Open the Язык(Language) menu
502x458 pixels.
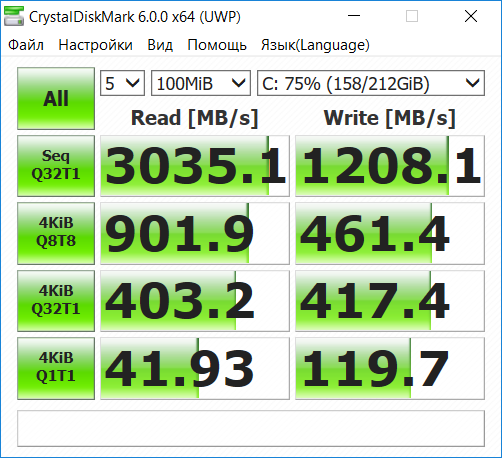315,45
